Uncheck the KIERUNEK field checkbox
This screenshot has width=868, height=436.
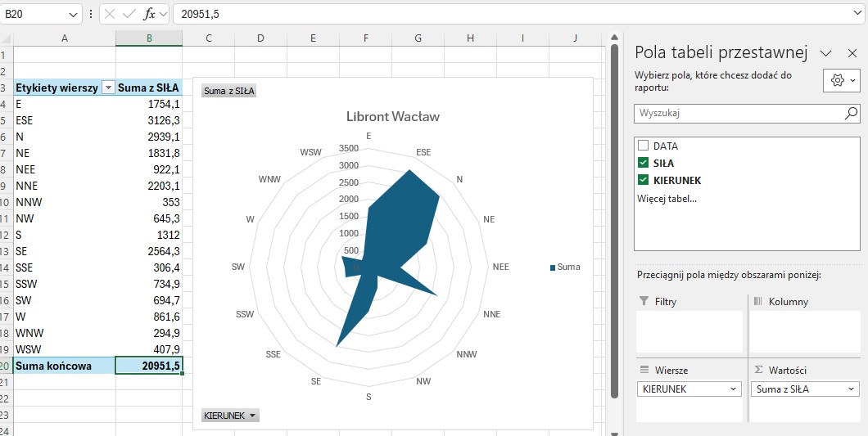tap(643, 180)
